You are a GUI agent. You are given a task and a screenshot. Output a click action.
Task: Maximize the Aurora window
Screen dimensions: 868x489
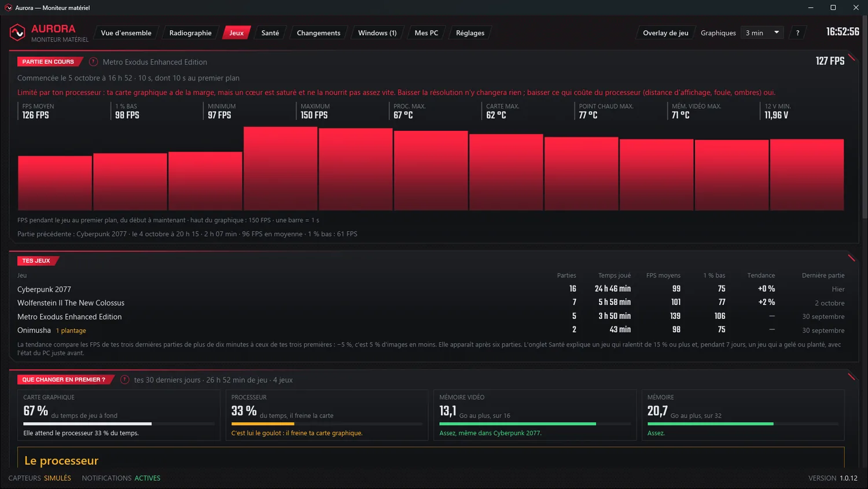click(833, 8)
